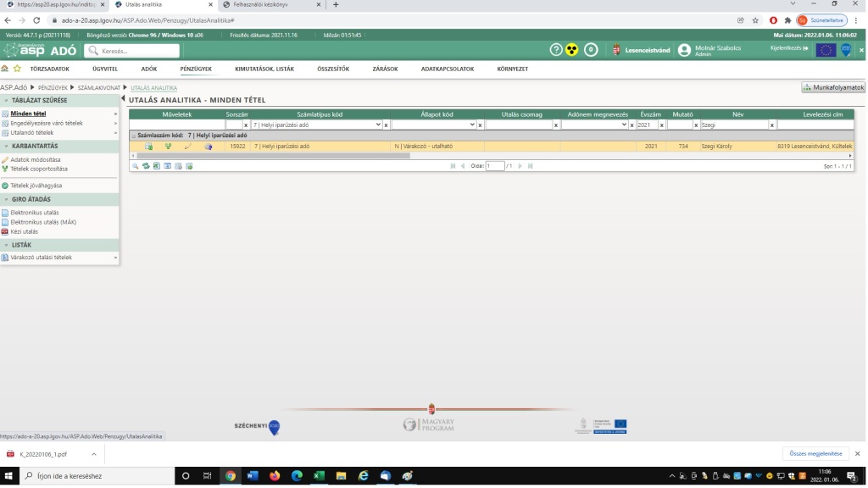Open the yellow accessibility icon in header

point(572,50)
